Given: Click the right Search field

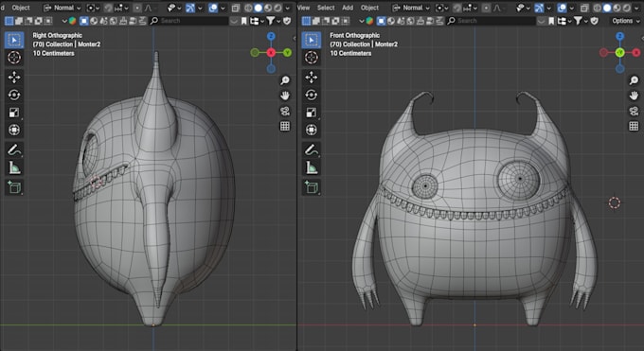Looking at the screenshot, I should click(491, 21).
